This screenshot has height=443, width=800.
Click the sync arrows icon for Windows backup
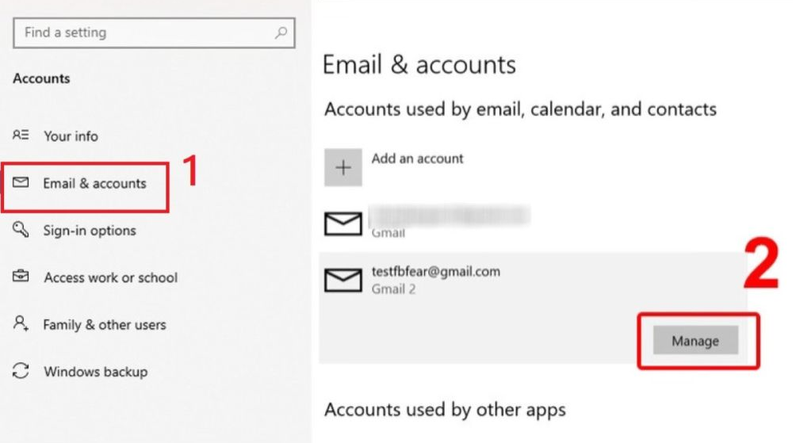click(20, 371)
